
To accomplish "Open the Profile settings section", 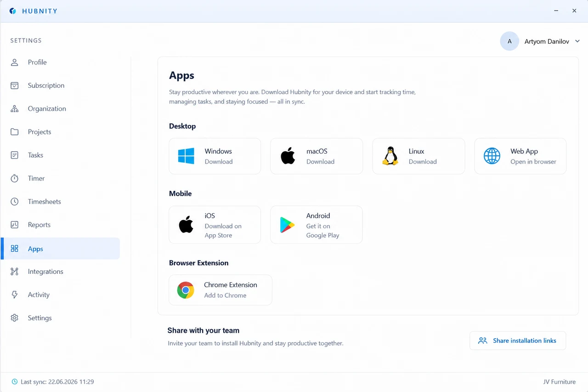I will tap(60, 62).
